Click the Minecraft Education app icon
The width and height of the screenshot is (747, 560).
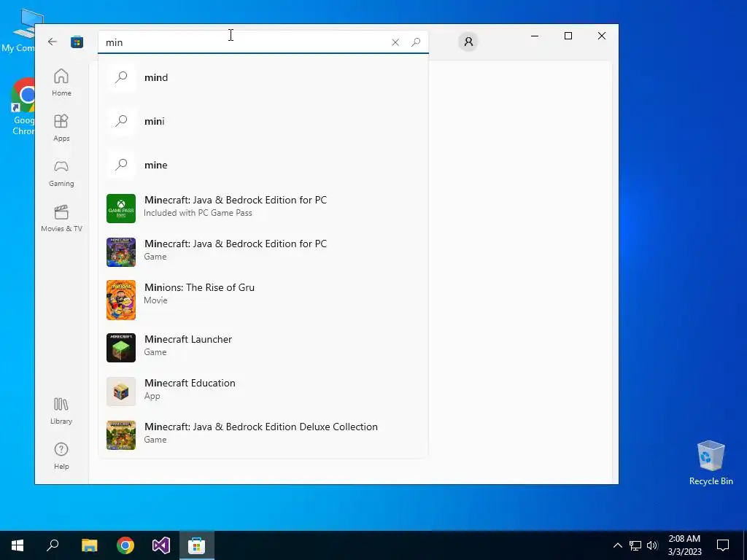[x=121, y=392]
